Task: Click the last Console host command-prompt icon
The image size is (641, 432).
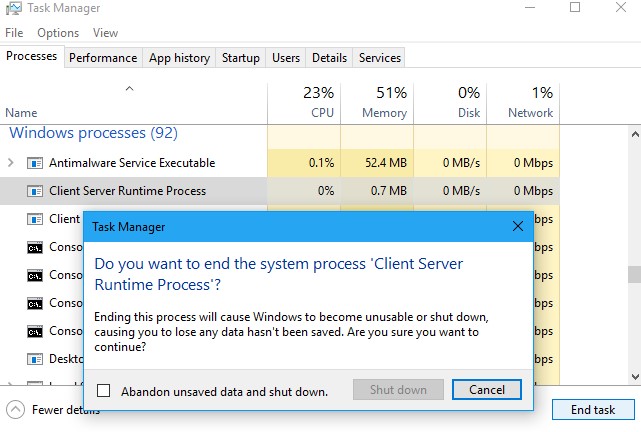Action: [x=35, y=331]
